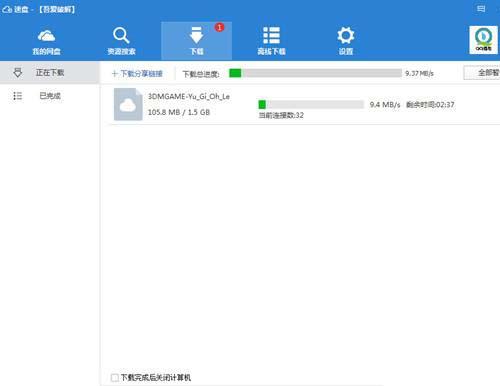This screenshot has width=500, height=386.
Task: Click the list icon beside 已完成
Action: coord(18,96)
